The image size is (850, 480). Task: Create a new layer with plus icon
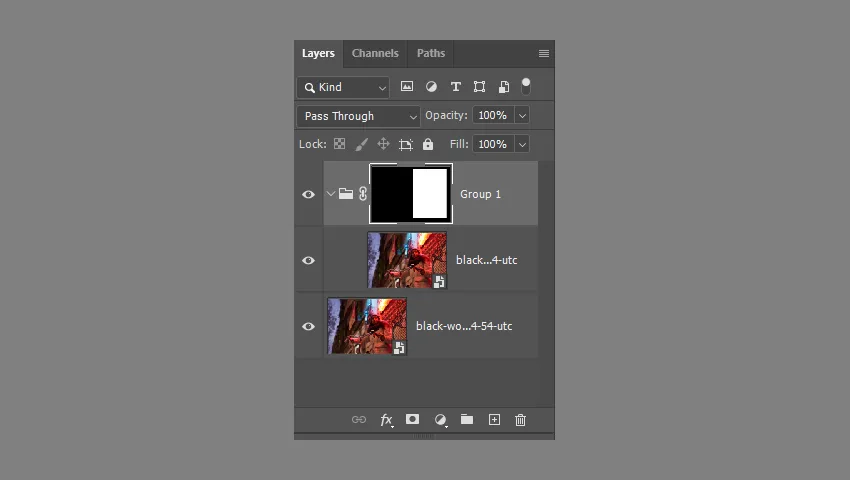click(x=494, y=420)
